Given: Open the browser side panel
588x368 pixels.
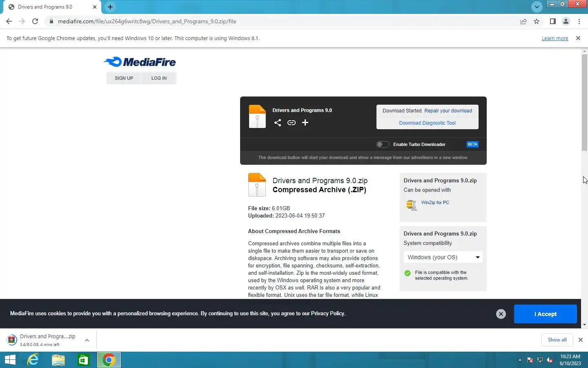Looking at the screenshot, I should [552, 21].
